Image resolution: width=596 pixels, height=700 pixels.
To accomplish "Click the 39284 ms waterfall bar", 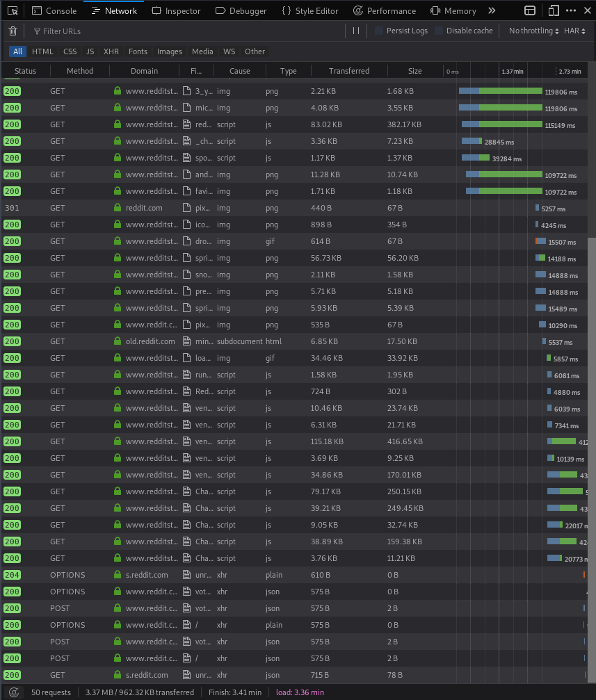I will click(x=476, y=158).
